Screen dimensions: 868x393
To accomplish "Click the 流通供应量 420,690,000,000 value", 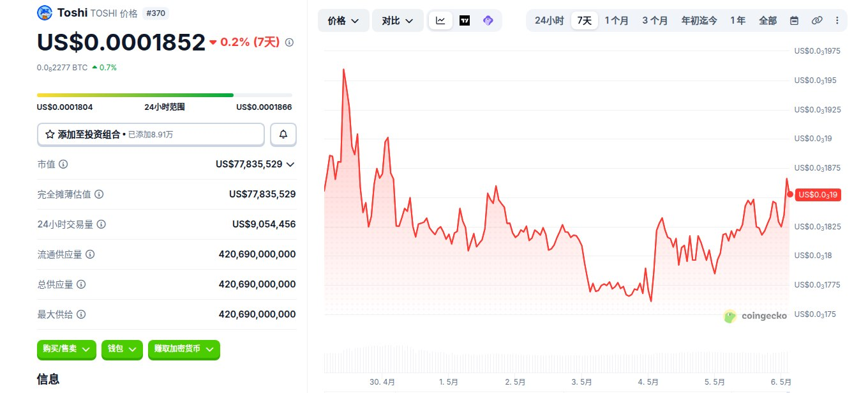I will (x=257, y=254).
